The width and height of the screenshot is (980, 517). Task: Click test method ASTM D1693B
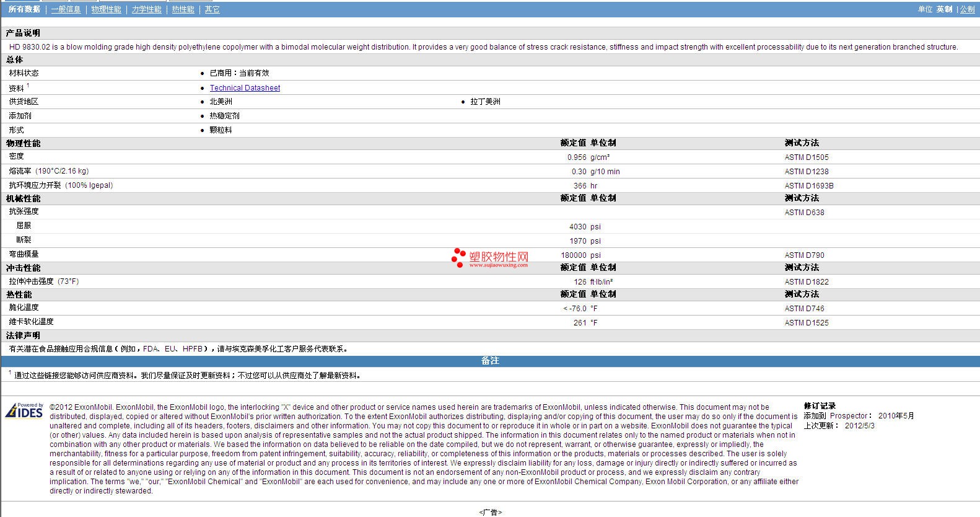click(x=809, y=186)
